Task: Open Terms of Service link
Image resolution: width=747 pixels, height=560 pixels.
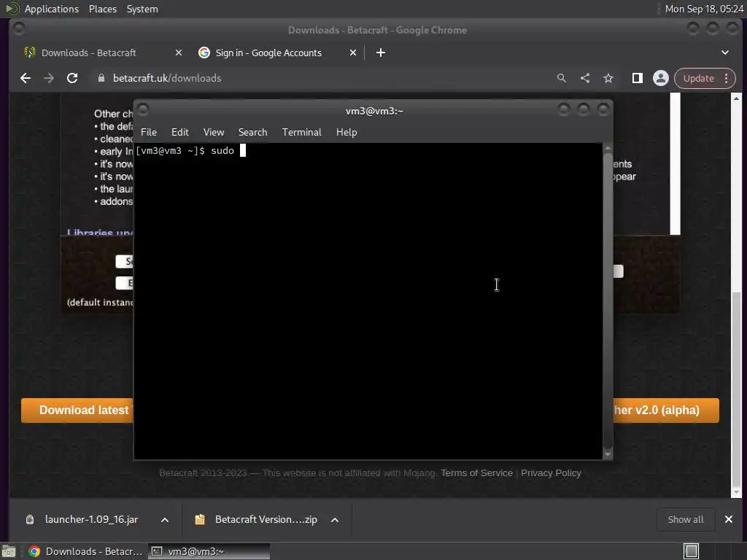Action: (x=476, y=472)
